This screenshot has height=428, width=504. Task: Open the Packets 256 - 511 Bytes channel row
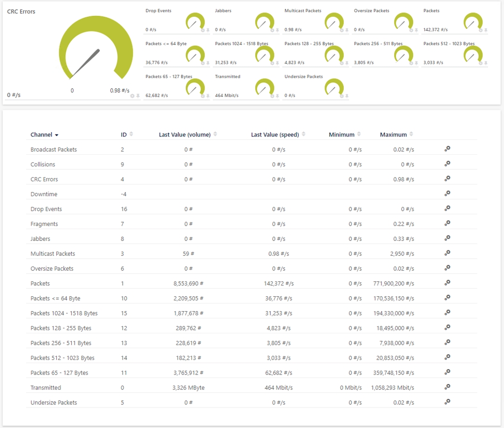61,343
